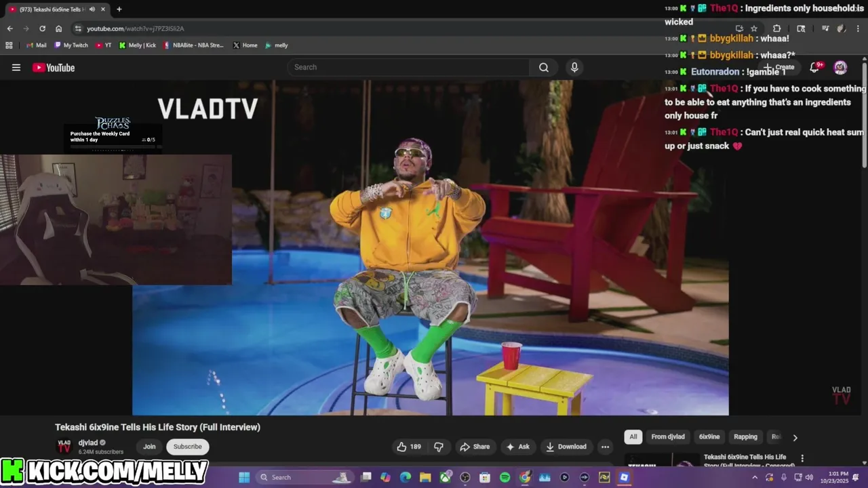Launch Microsoft Edge from the taskbar
The height and width of the screenshot is (488, 868).
[406, 478]
